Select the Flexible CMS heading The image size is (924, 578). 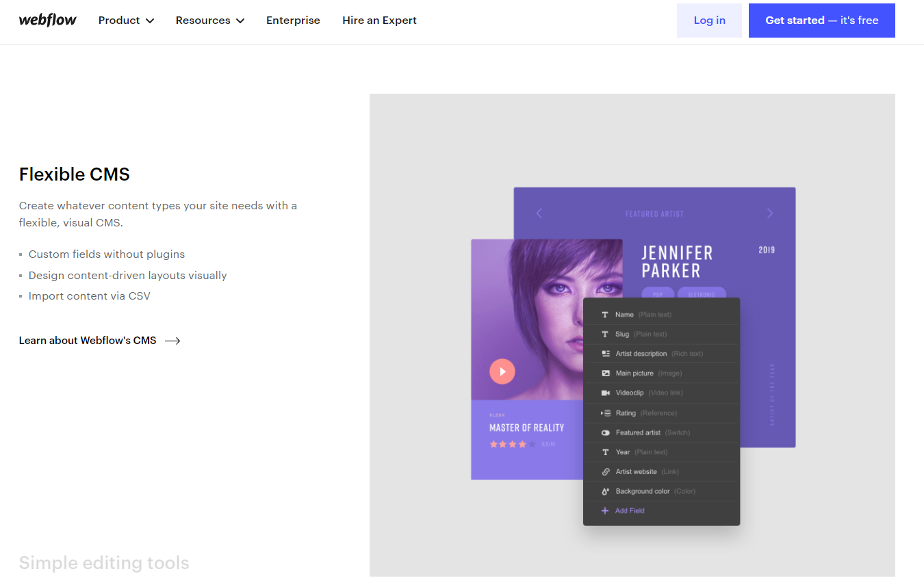coord(75,174)
